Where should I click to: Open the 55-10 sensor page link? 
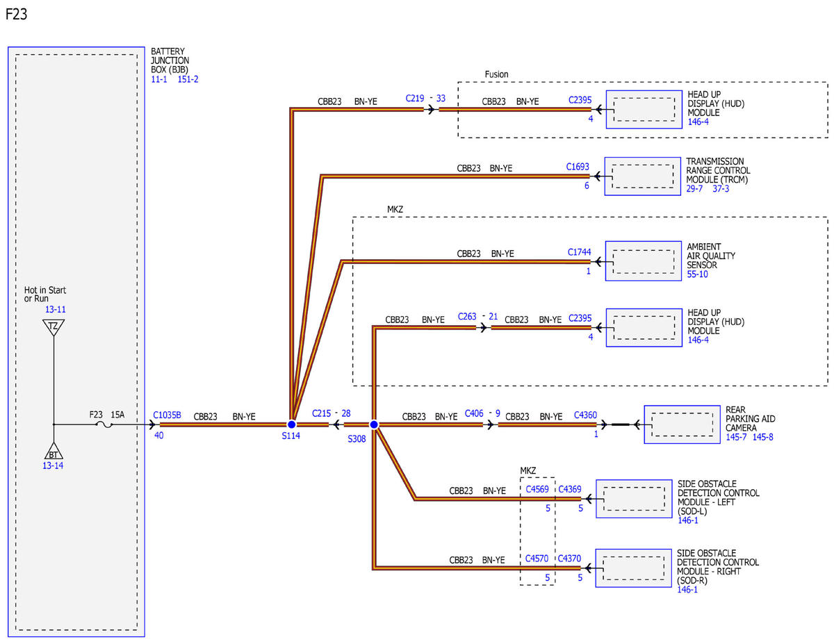click(698, 274)
